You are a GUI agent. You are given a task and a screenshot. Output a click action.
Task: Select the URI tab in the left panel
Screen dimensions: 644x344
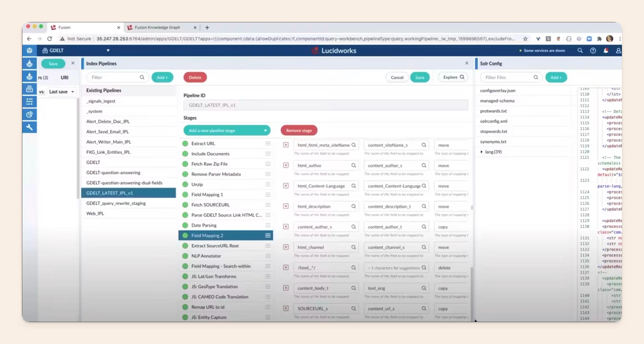click(64, 78)
